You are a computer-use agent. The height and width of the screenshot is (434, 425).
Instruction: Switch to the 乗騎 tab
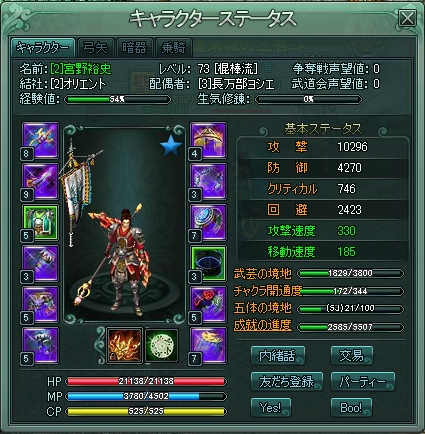(174, 48)
